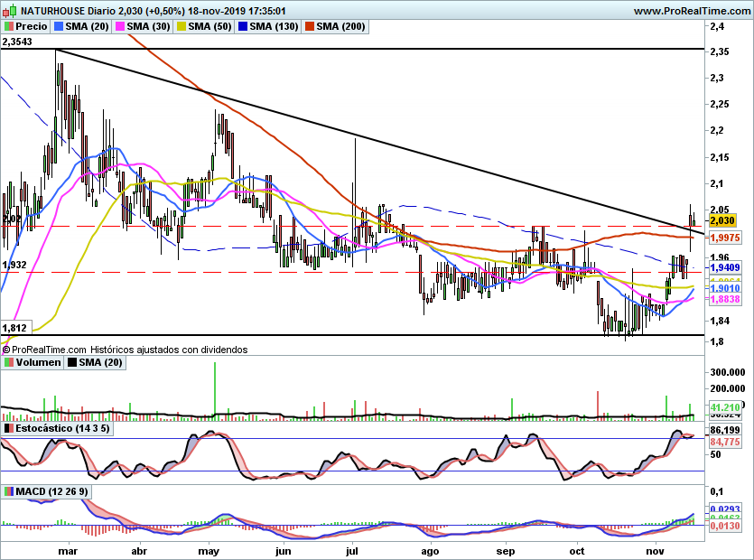Click the Estocástico (14 3 5) indicator icon
This screenshot has width=754, height=560.
pyautogui.click(x=9, y=427)
